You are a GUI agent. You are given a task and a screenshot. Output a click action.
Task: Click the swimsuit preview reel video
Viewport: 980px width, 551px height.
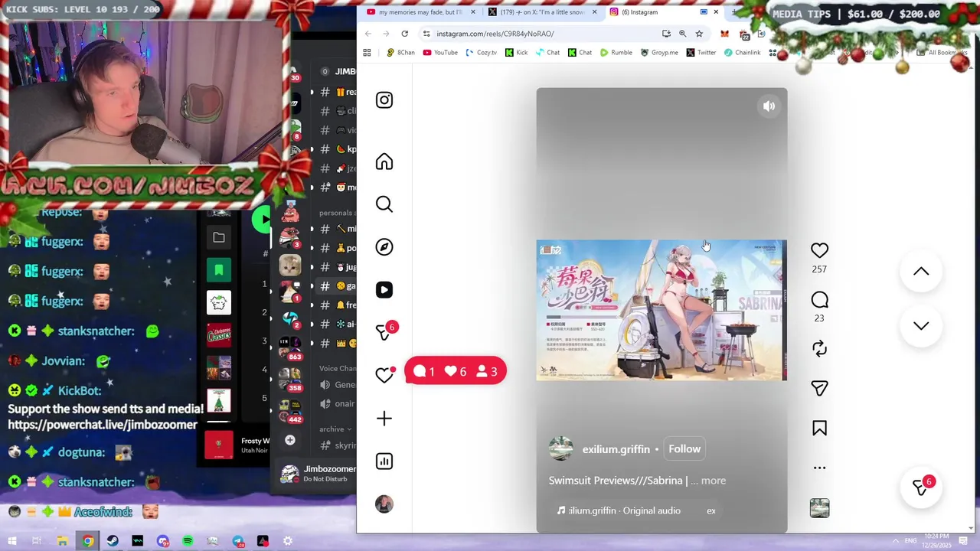[x=661, y=310]
